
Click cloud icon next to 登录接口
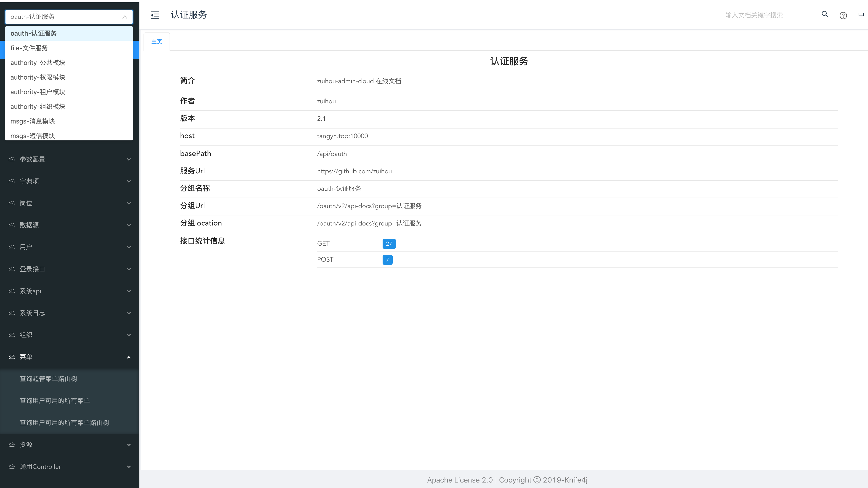pyautogui.click(x=12, y=269)
